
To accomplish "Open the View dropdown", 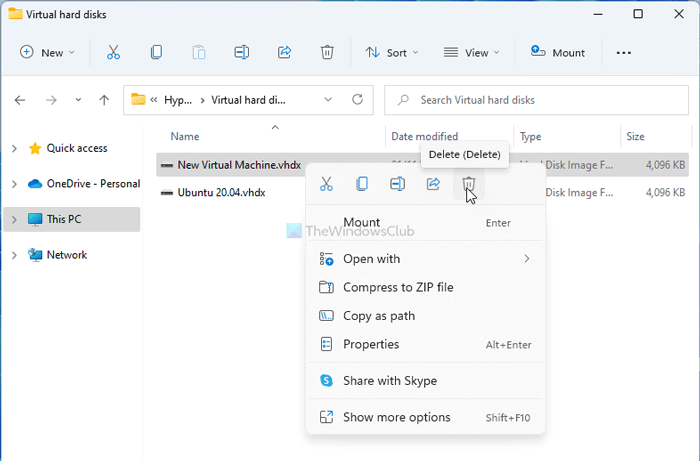I will coord(473,53).
